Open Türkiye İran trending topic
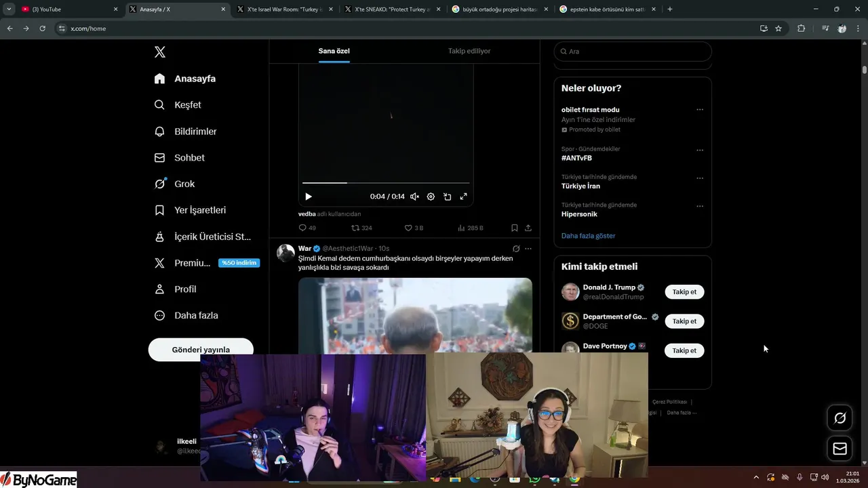 pos(580,186)
